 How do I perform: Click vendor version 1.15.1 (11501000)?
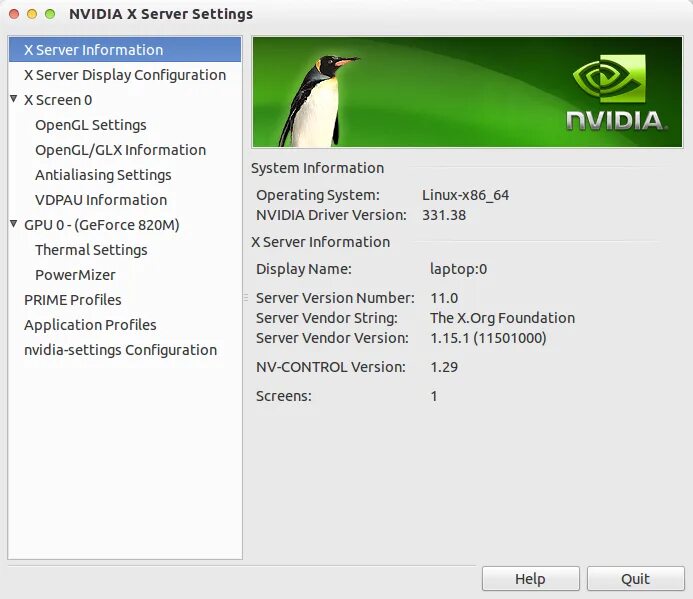coord(488,338)
